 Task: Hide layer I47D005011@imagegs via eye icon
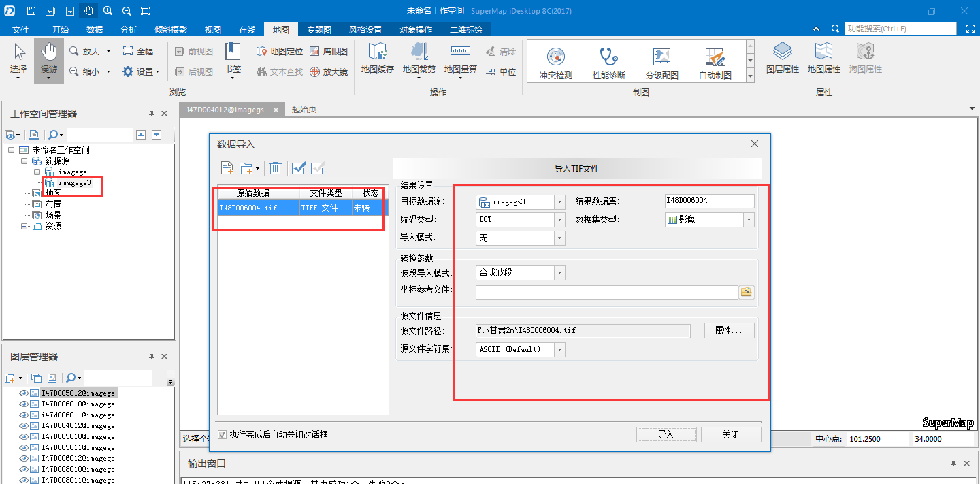(x=23, y=447)
